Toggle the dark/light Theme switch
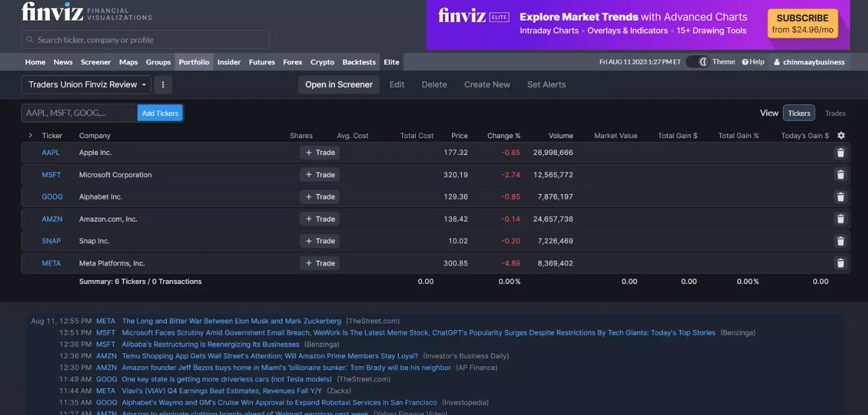868x415 pixels. pos(698,62)
